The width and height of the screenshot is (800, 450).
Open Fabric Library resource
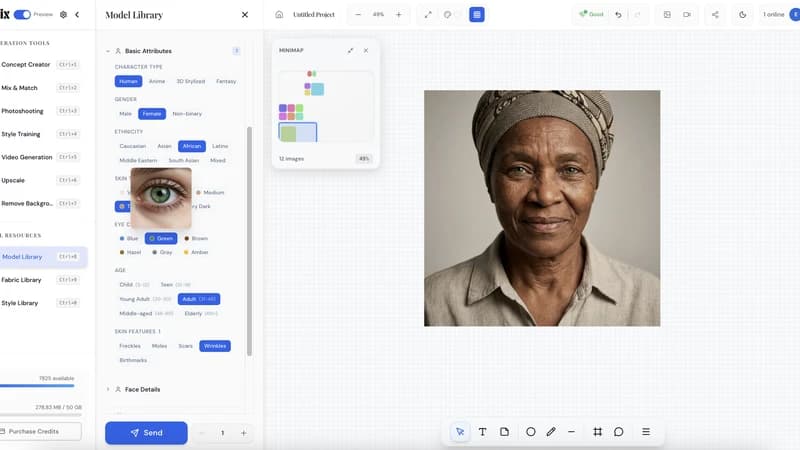[40, 280]
